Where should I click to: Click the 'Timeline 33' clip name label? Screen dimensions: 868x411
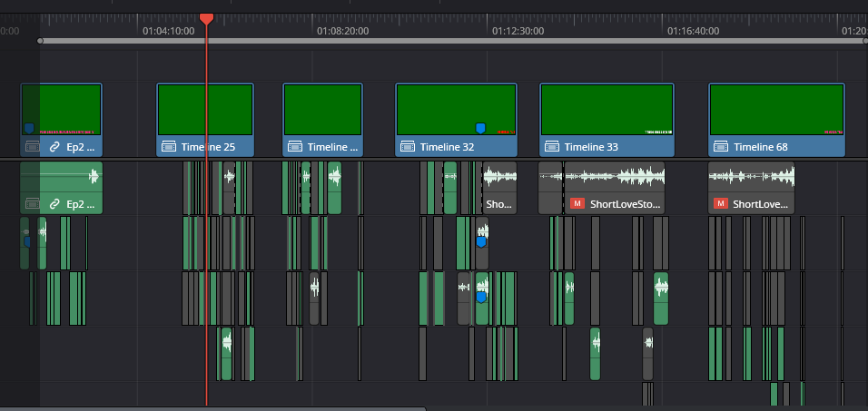[x=591, y=147]
